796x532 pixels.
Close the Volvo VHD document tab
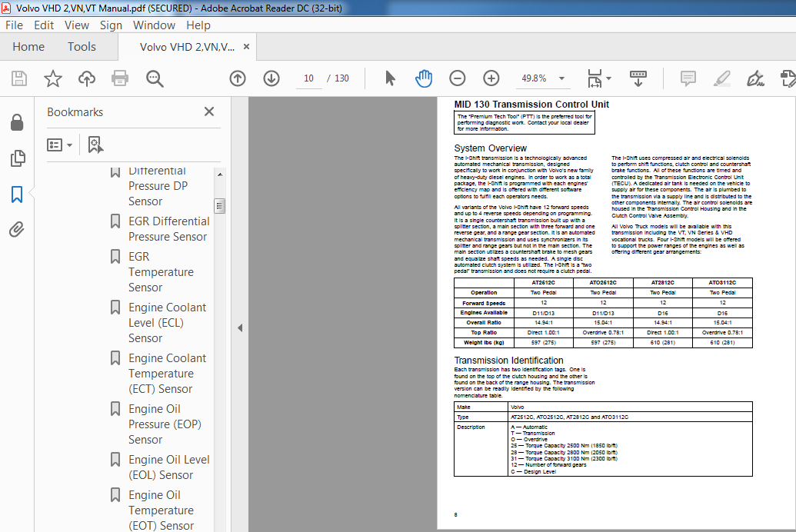click(x=246, y=47)
